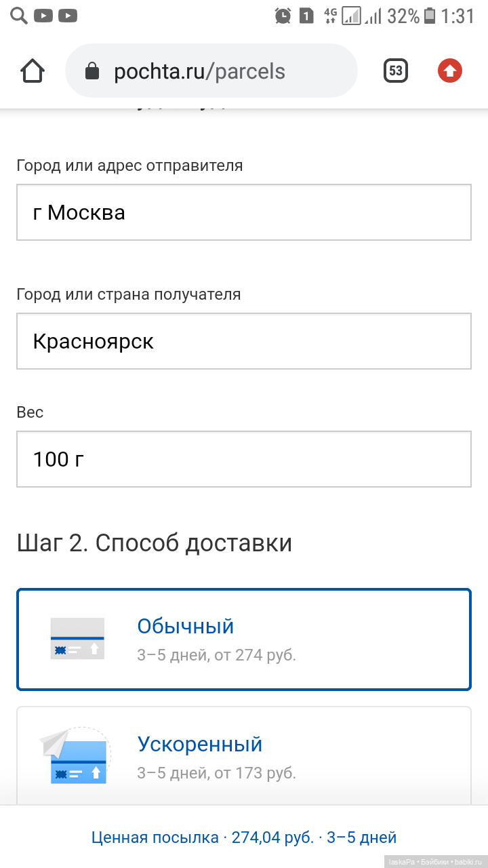488x868 pixels.
Task: Tap the SIM card 1 status icon
Action: tap(306, 16)
